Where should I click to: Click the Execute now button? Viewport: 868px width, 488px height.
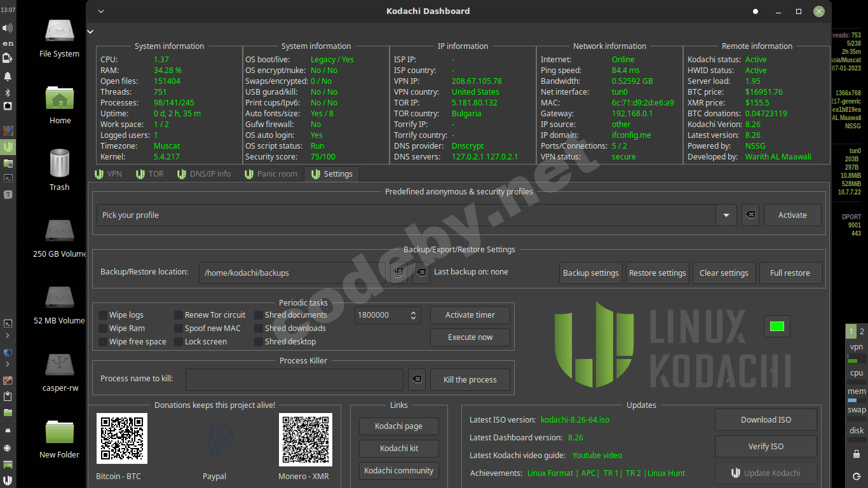pos(470,337)
